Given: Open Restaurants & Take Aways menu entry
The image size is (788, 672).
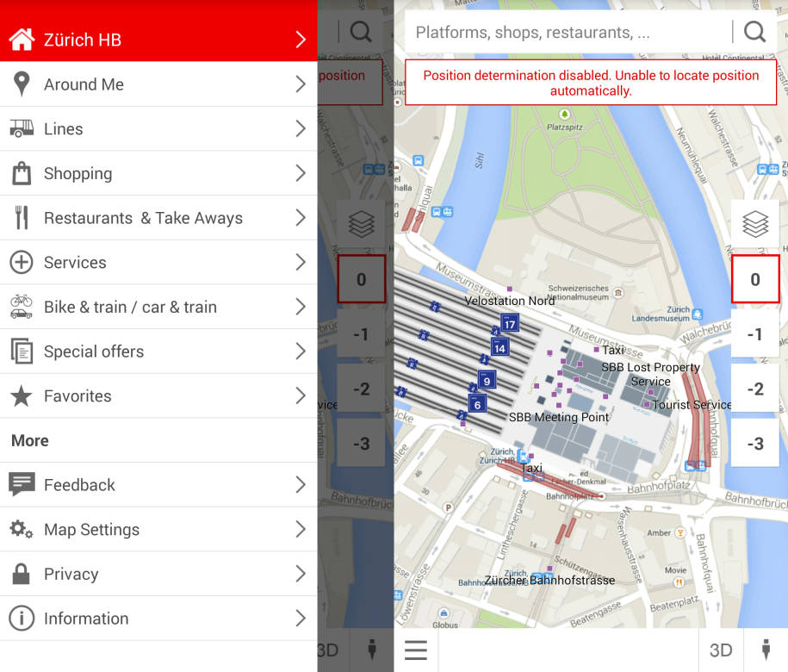Looking at the screenshot, I should point(158,218).
